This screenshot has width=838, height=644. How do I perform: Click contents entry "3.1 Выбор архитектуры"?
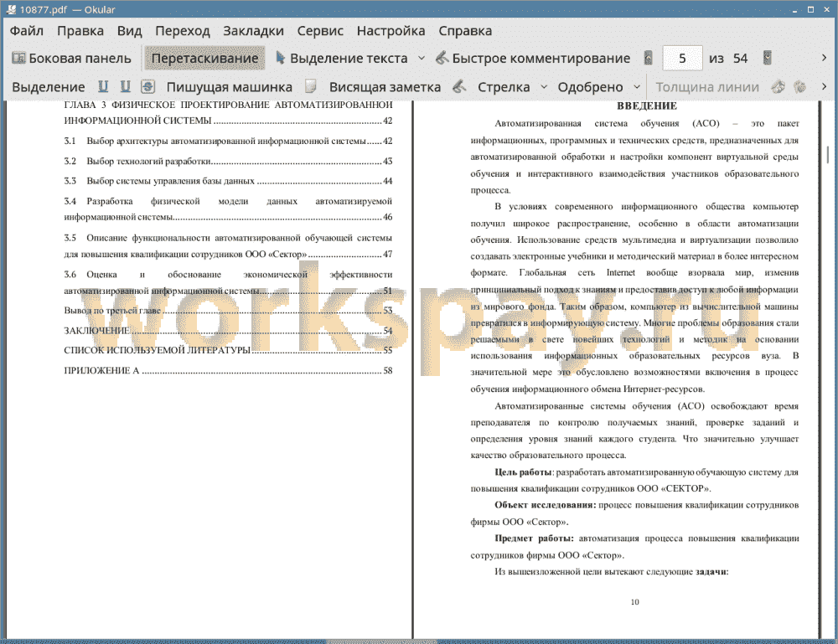pos(228,141)
